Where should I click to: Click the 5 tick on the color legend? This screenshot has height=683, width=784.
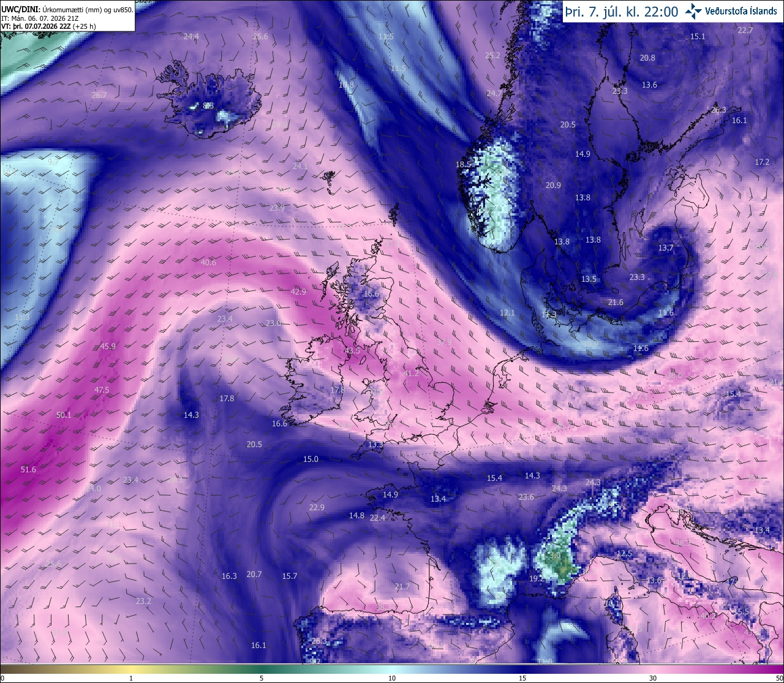point(262,677)
